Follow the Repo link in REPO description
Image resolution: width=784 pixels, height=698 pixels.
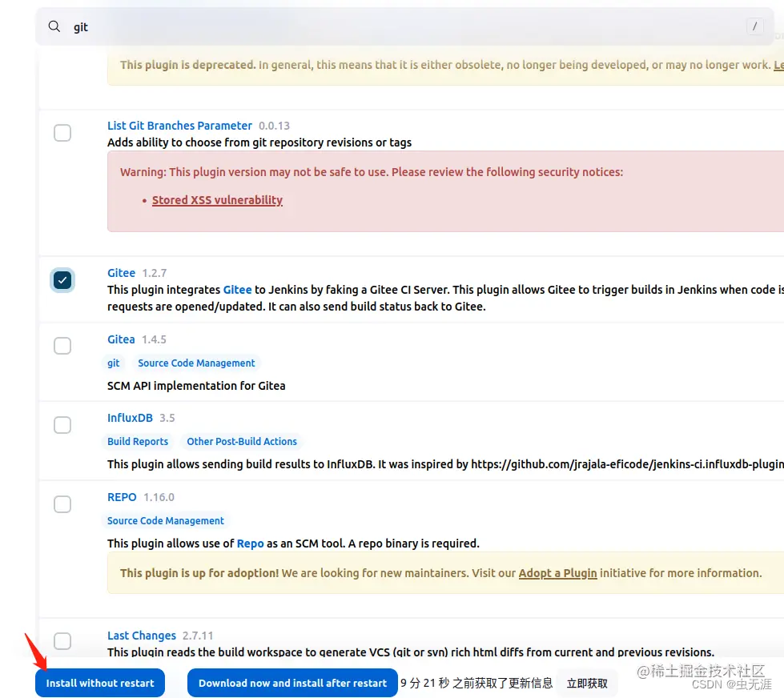(x=250, y=544)
